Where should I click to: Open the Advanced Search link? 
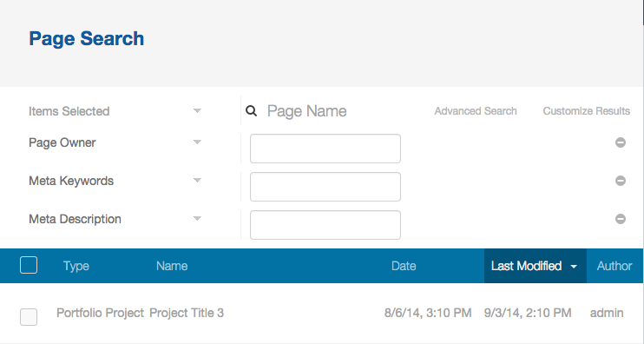click(x=476, y=111)
